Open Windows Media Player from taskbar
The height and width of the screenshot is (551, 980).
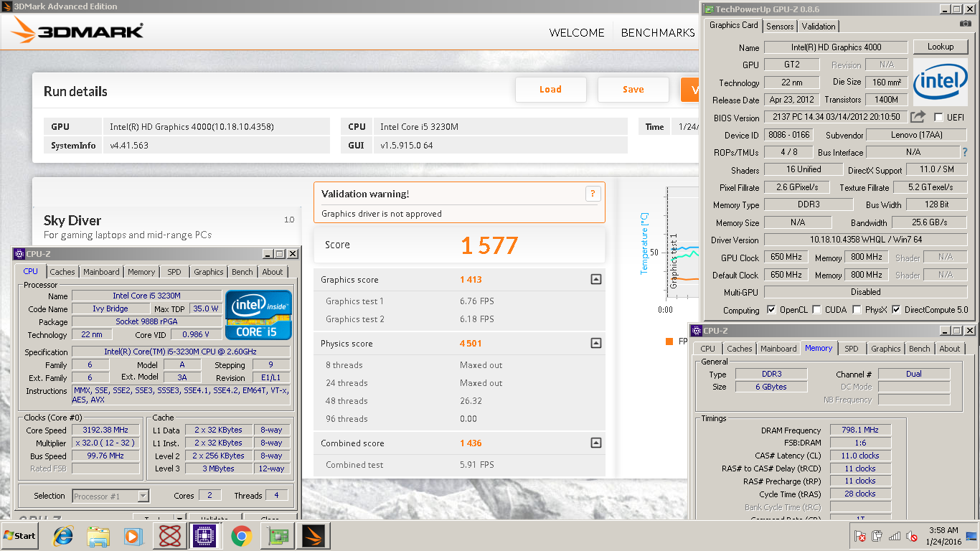click(133, 536)
